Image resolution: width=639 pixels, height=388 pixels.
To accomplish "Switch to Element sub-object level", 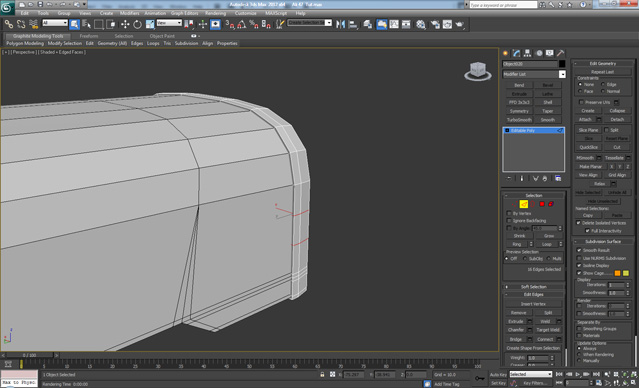I will point(551,204).
